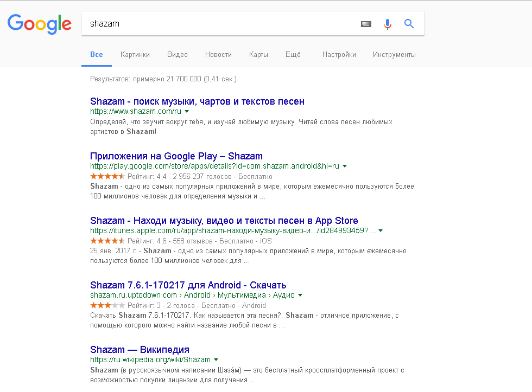Click the star rating for Google Play result
The width and height of the screenshot is (532, 392).
[107, 176]
